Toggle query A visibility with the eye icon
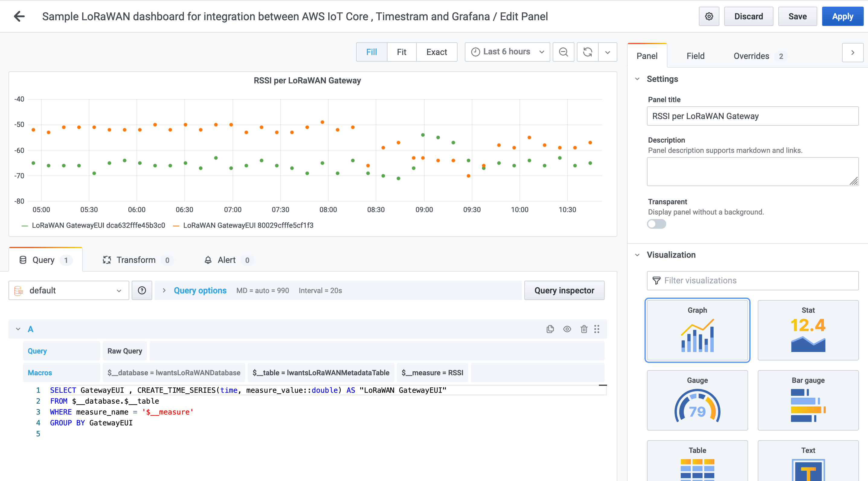868x481 pixels. [567, 329]
